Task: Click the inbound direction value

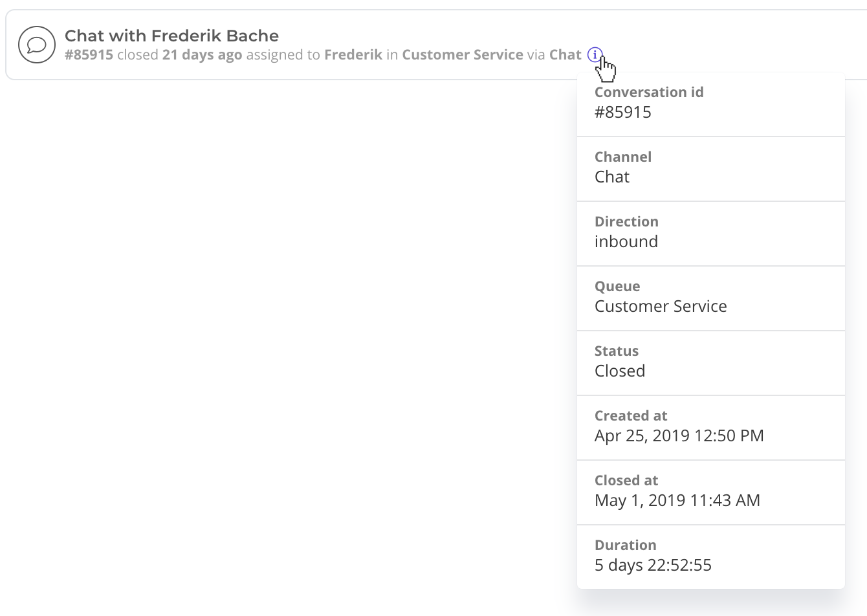Action: (x=626, y=241)
